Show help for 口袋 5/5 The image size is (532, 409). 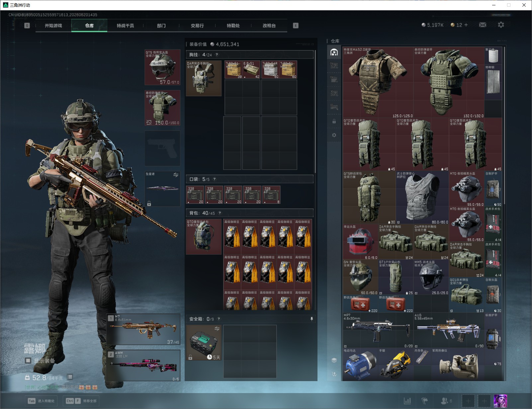click(215, 179)
